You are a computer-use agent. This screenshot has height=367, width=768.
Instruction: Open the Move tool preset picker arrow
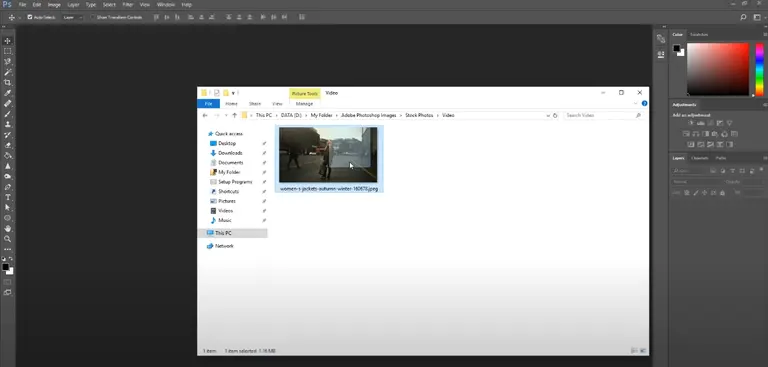coord(20,17)
